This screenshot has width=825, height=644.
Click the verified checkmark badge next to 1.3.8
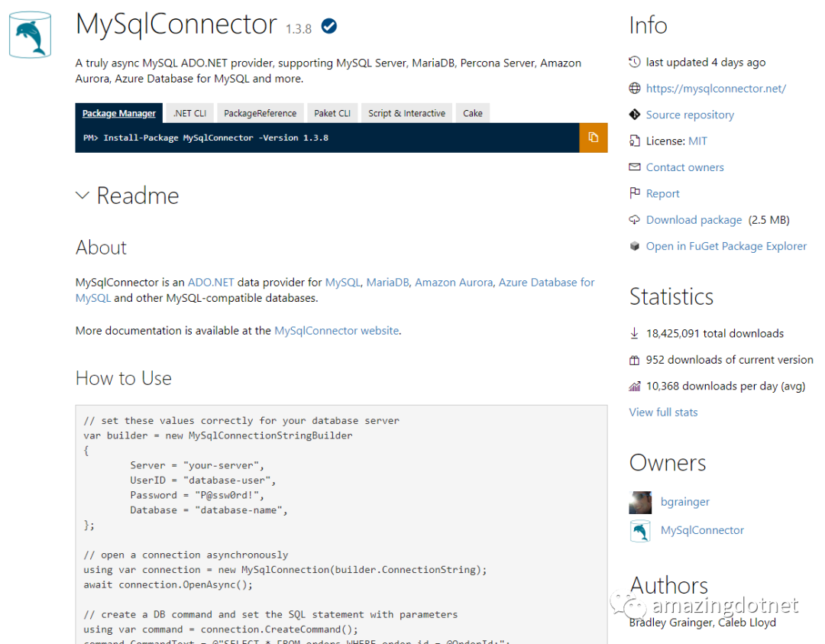click(x=329, y=26)
